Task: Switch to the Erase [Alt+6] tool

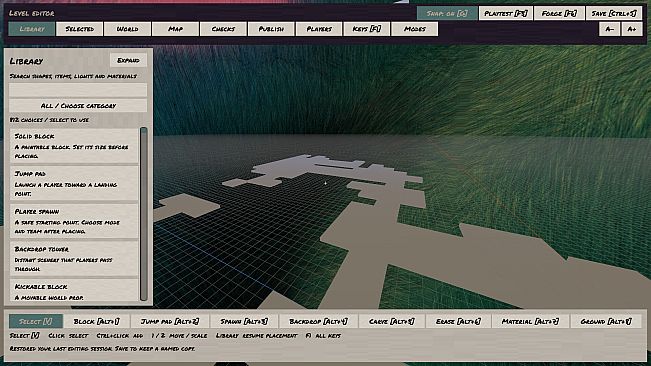Action: click(x=458, y=321)
